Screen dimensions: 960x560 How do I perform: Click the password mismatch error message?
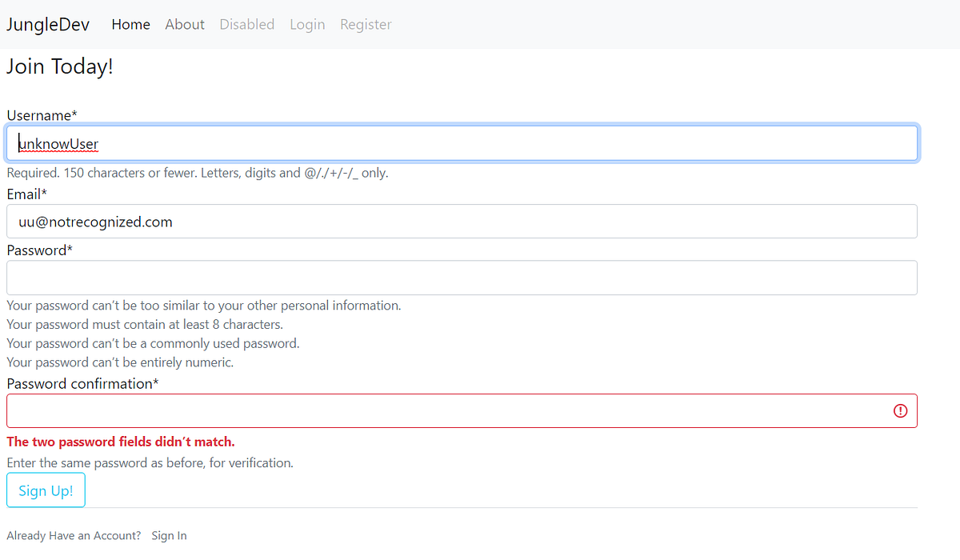[x=120, y=441]
